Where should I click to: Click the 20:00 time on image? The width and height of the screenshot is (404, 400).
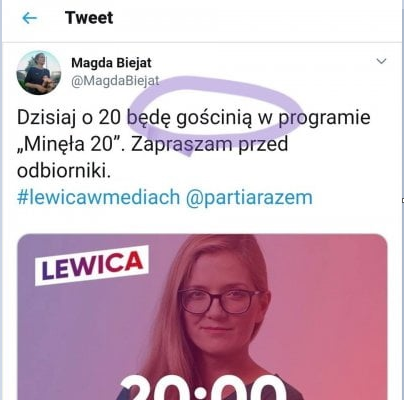coord(202,388)
